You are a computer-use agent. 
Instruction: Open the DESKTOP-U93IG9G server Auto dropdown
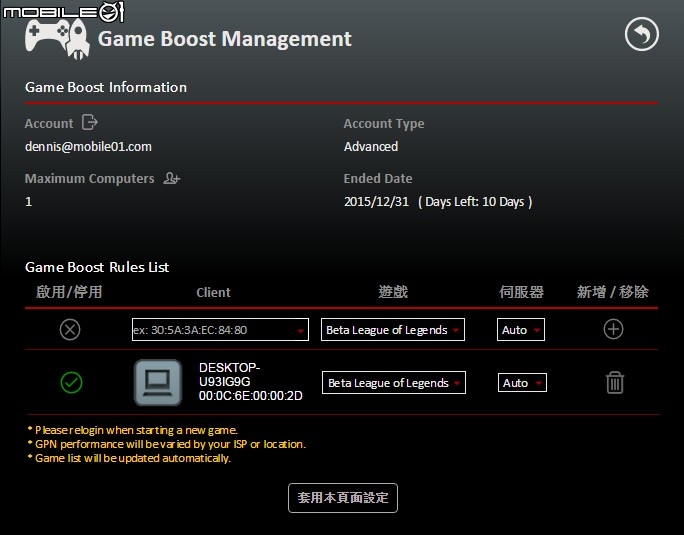click(522, 383)
